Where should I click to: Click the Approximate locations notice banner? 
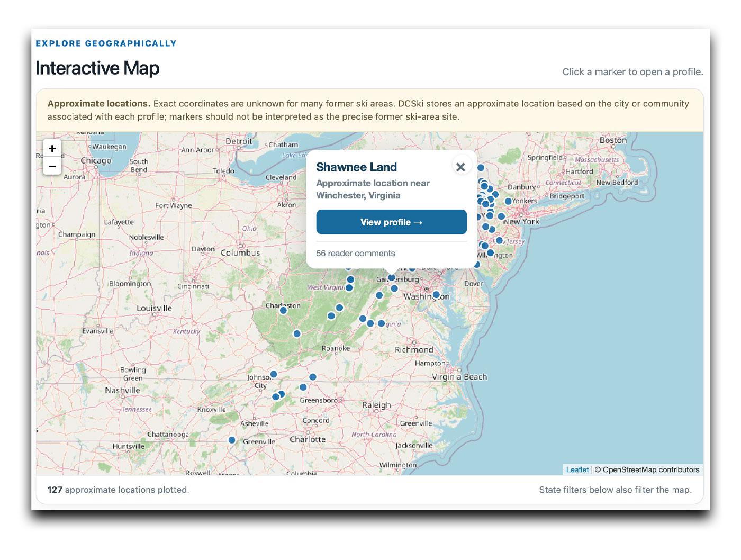[369, 110]
